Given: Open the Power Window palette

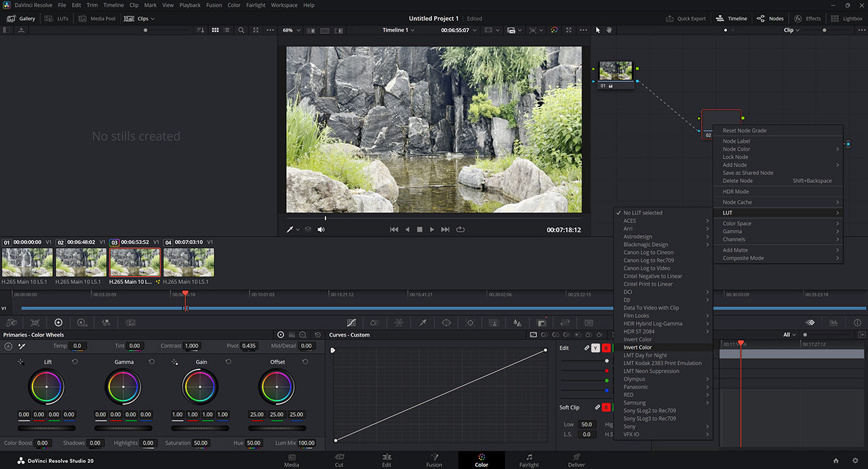Looking at the screenshot, I should pyautogui.click(x=446, y=323).
